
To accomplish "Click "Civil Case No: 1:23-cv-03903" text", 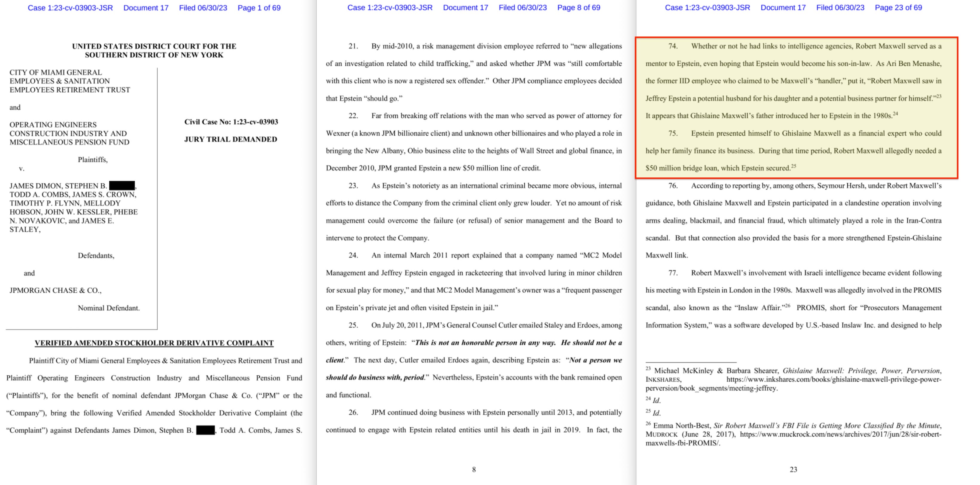I will click(231, 122).
